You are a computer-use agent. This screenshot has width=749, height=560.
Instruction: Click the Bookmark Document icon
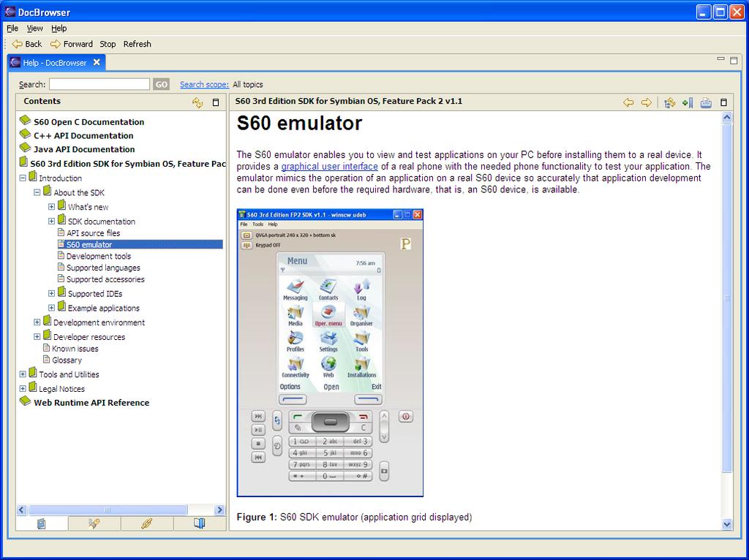pos(688,102)
